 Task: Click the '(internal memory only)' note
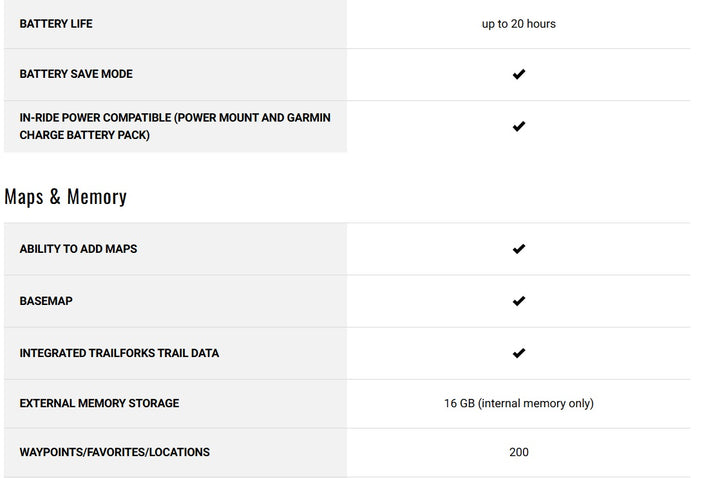[x=536, y=403]
